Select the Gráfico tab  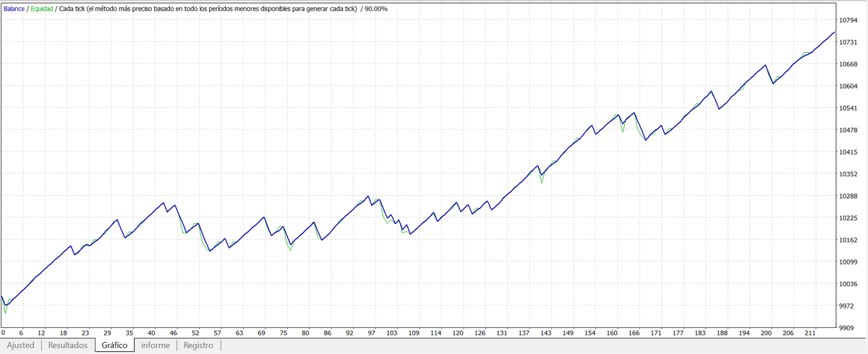point(115,345)
